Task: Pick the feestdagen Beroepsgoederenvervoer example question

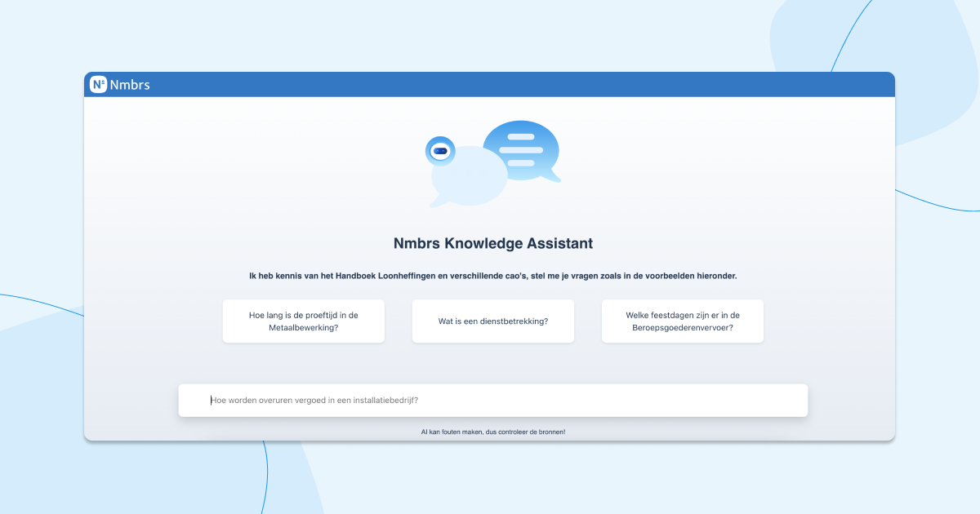Action: tap(683, 321)
